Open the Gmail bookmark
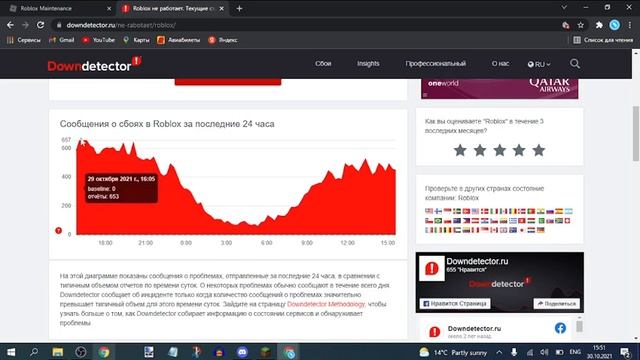The image size is (640, 360). pyautogui.click(x=62, y=40)
